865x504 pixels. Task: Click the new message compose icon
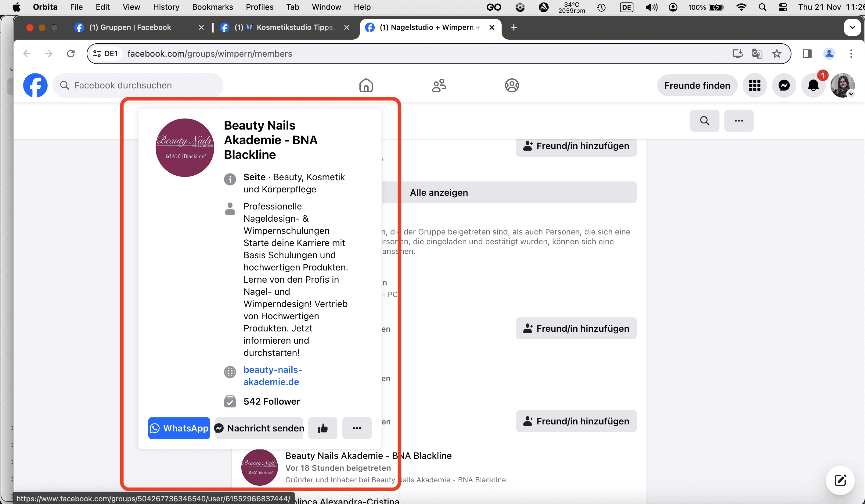pos(840,480)
